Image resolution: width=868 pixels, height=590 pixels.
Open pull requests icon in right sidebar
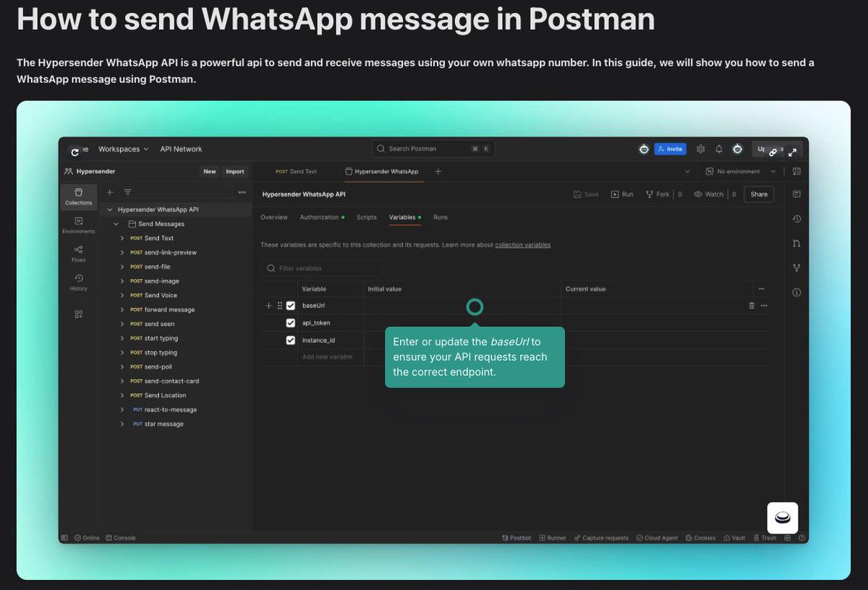pyautogui.click(x=796, y=244)
